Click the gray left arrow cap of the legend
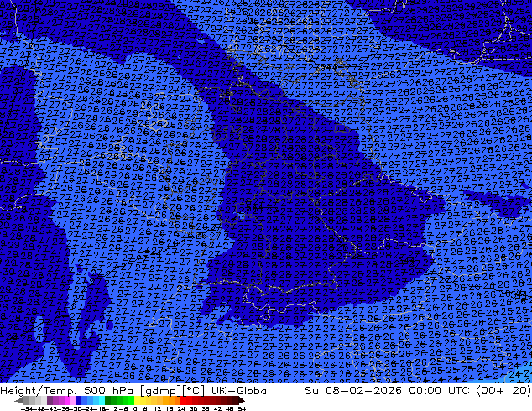The height and width of the screenshot is (411, 532). coord(19,401)
